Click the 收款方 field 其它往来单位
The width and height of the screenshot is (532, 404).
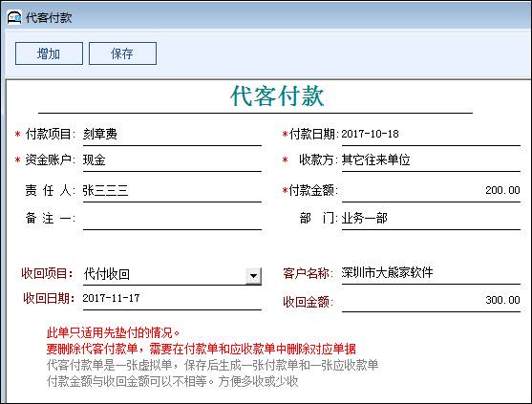coord(431,160)
